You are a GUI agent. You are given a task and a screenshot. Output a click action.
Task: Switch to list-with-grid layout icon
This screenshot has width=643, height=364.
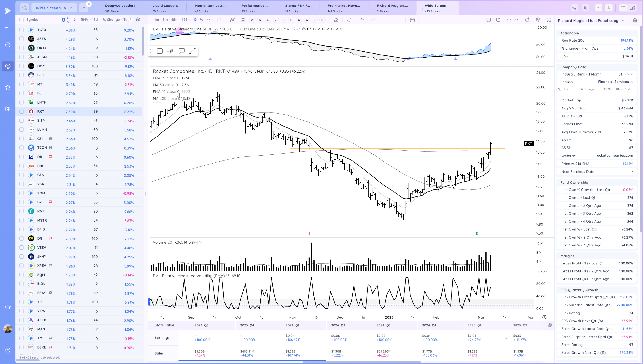(x=633, y=8)
